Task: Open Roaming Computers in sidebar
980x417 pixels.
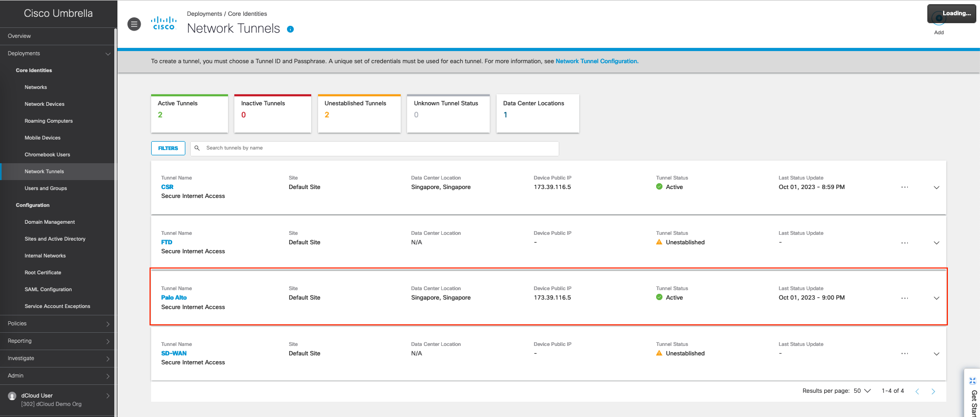Action: (x=48, y=121)
